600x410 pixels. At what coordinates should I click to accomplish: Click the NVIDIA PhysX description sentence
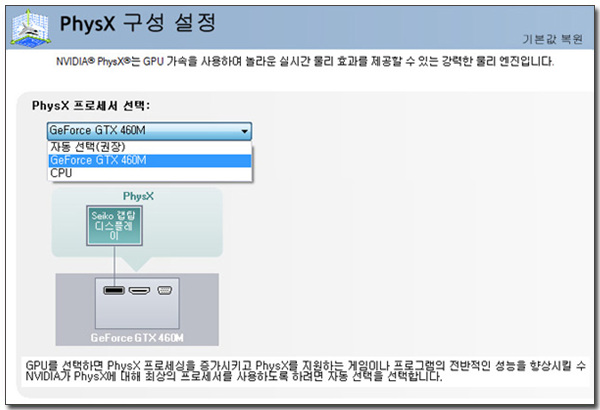pos(305,61)
